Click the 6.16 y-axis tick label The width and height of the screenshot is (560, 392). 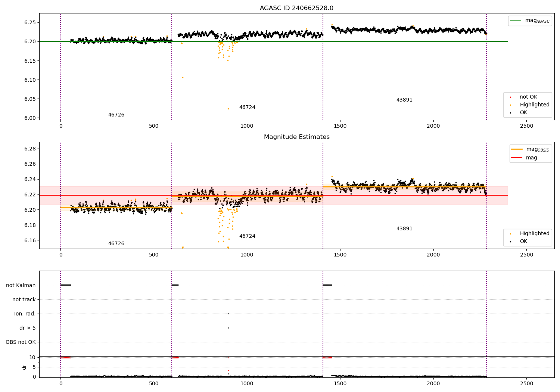29,240
